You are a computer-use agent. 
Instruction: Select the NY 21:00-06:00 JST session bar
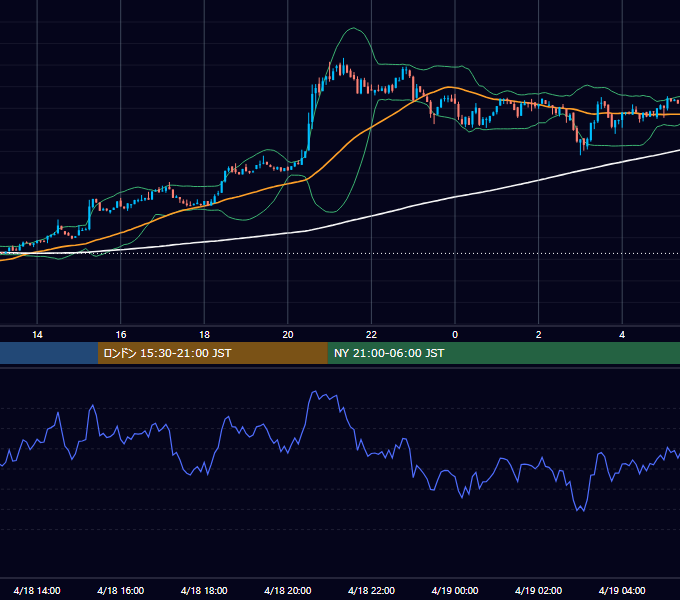(503, 353)
